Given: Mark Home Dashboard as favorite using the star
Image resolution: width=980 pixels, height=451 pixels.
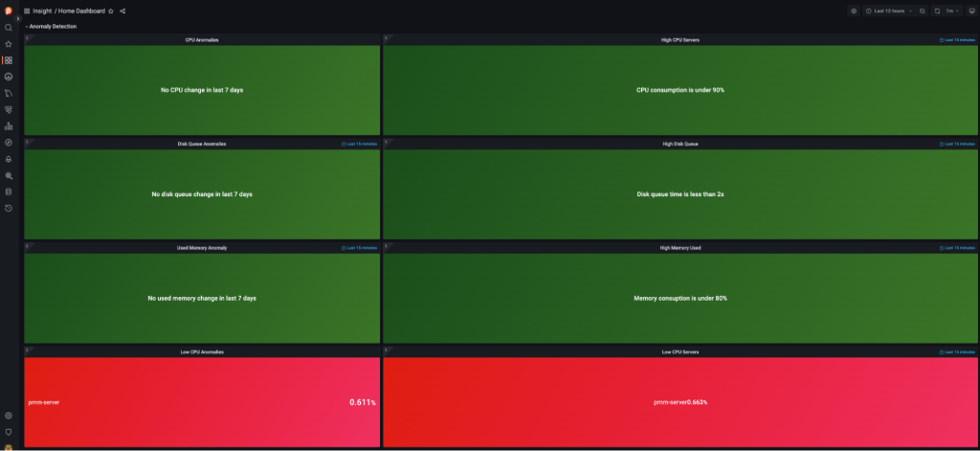Looking at the screenshot, I should (x=111, y=11).
